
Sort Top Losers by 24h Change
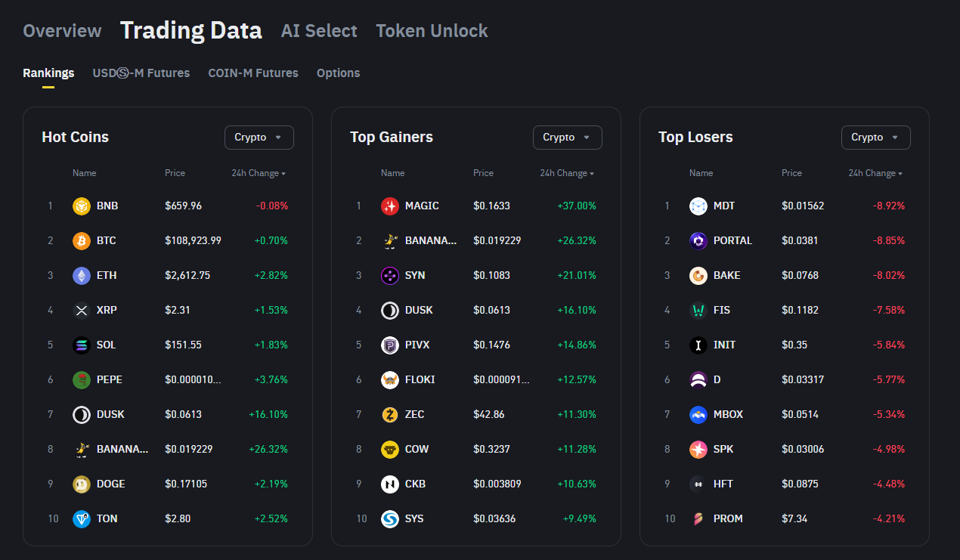(875, 173)
